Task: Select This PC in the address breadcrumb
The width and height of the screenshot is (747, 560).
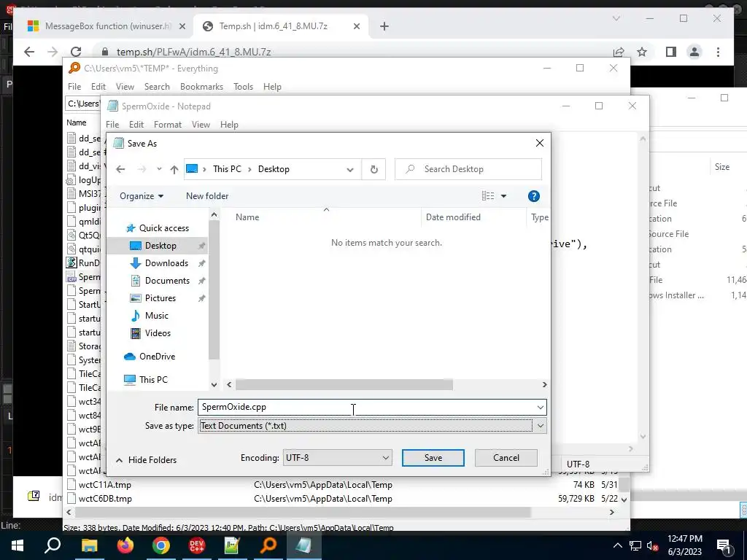Action: [x=227, y=169]
